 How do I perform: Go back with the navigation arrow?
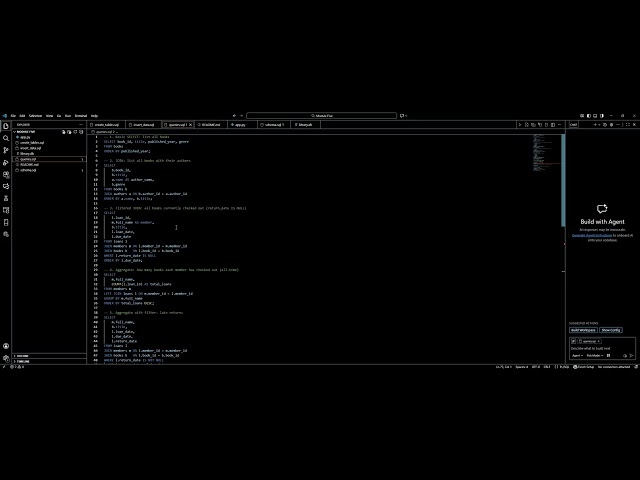234,116
